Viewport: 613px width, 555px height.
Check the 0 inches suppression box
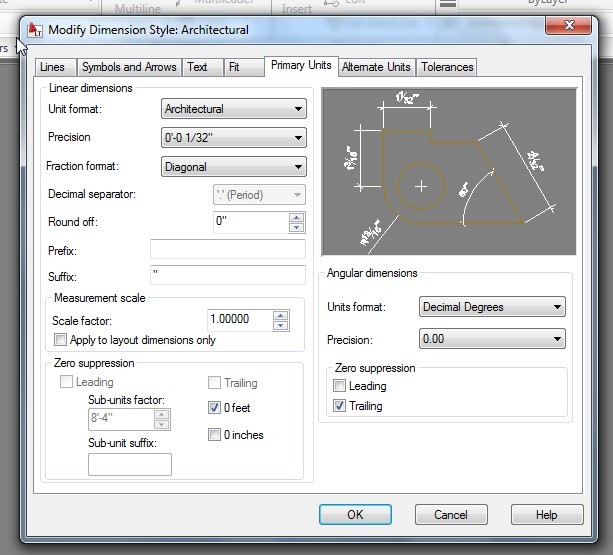tap(215, 434)
